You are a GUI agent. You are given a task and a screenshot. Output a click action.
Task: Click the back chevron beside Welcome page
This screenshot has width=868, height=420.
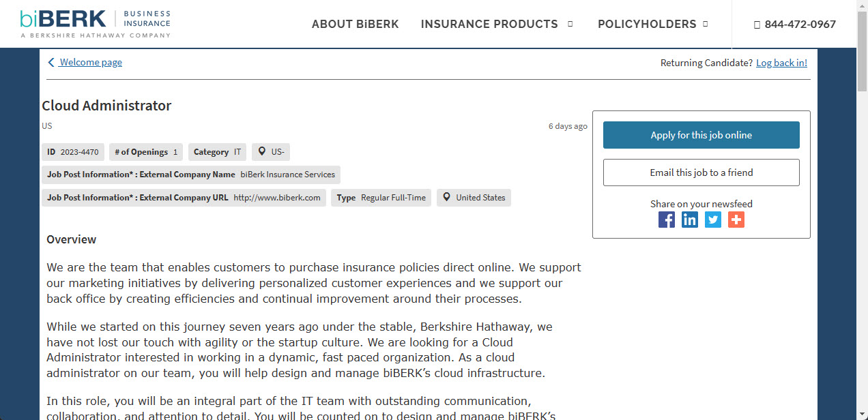tap(51, 63)
